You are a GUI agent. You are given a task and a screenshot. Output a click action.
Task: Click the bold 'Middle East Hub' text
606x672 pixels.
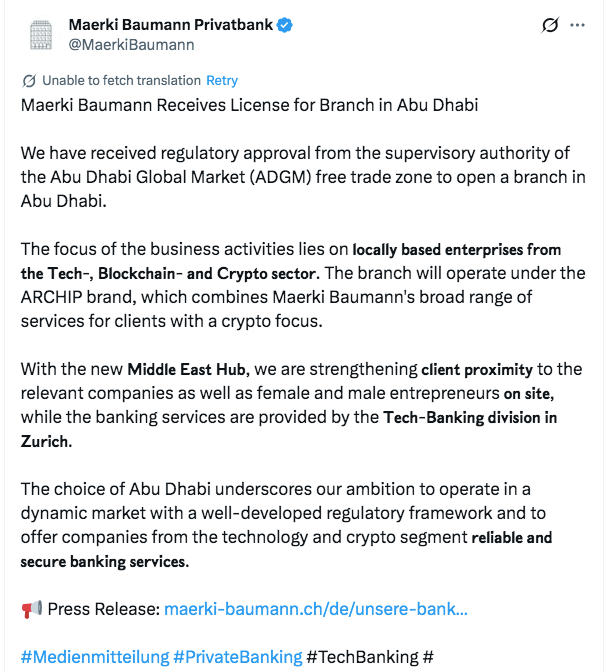(187, 369)
